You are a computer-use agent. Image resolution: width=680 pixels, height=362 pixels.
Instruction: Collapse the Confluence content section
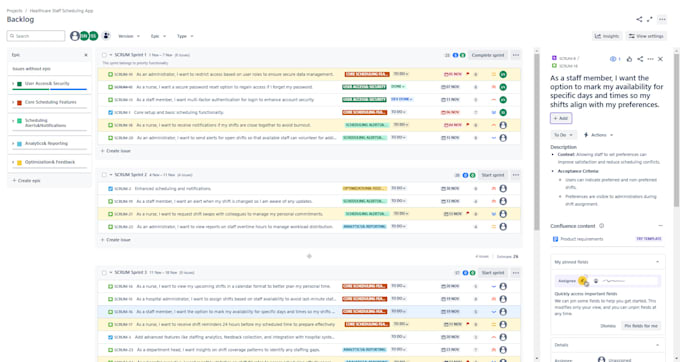(x=660, y=226)
